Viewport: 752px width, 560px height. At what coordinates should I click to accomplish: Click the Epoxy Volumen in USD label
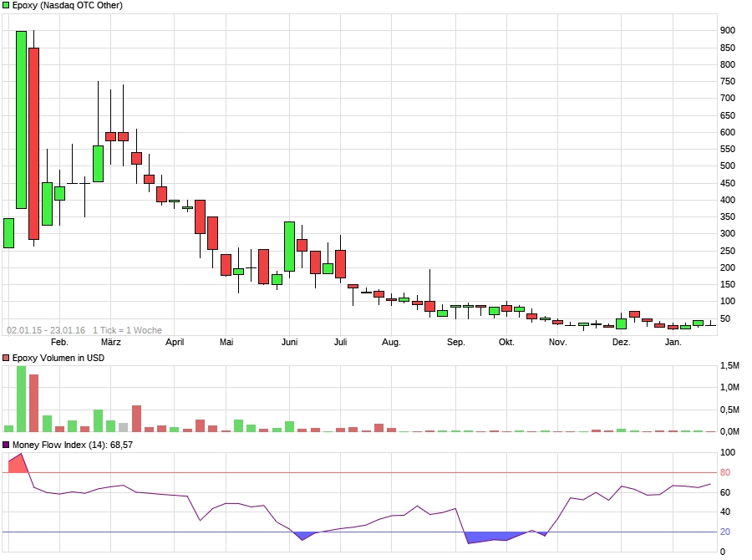click(x=58, y=358)
